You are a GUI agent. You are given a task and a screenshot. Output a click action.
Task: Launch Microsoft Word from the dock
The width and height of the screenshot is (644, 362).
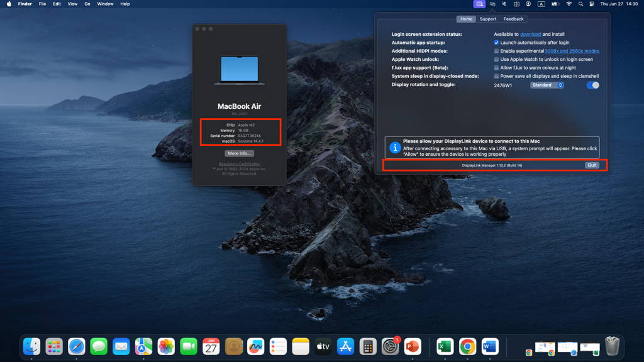pyautogui.click(x=489, y=346)
